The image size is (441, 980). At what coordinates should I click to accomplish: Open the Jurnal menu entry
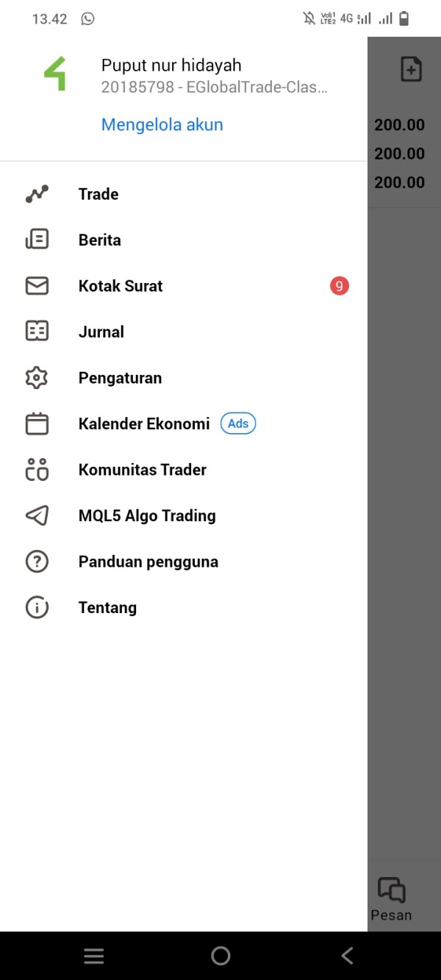pyautogui.click(x=184, y=332)
